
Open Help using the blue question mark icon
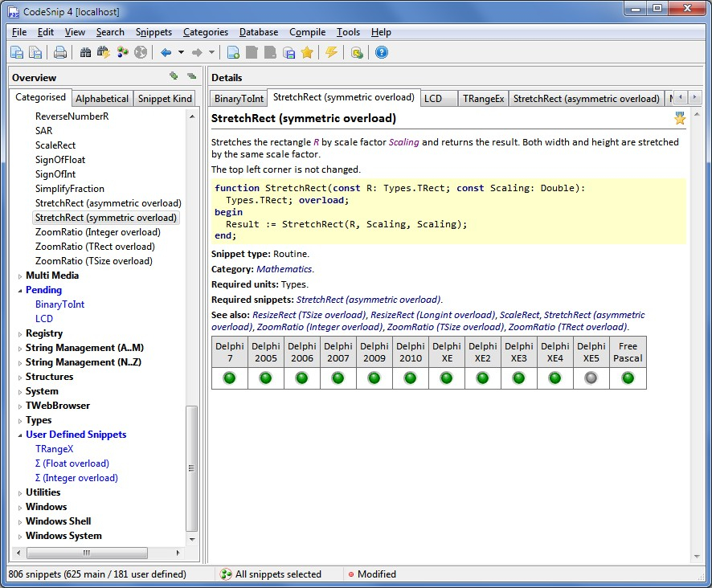tap(382, 53)
